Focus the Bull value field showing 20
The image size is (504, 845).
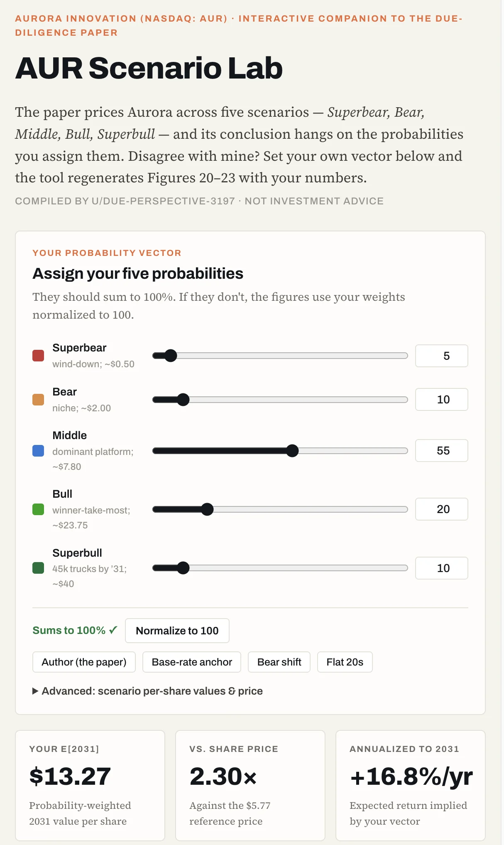click(x=442, y=509)
